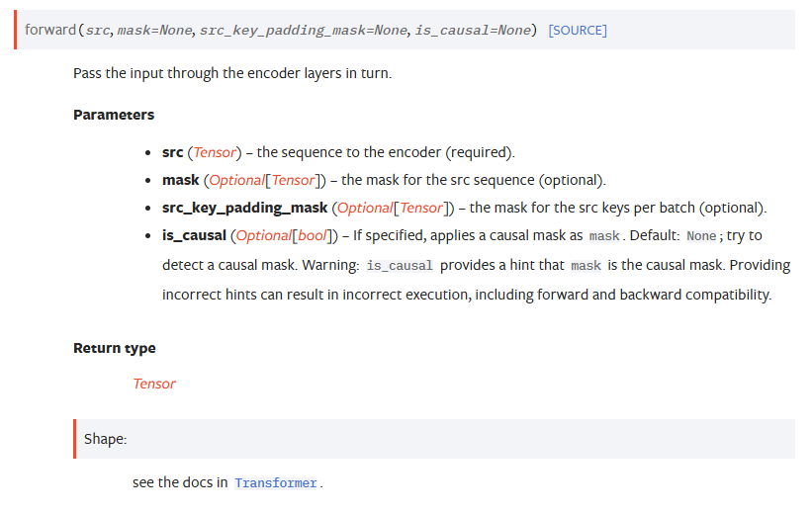
Task: Click Optional link in the mask parameter
Action: point(234,180)
